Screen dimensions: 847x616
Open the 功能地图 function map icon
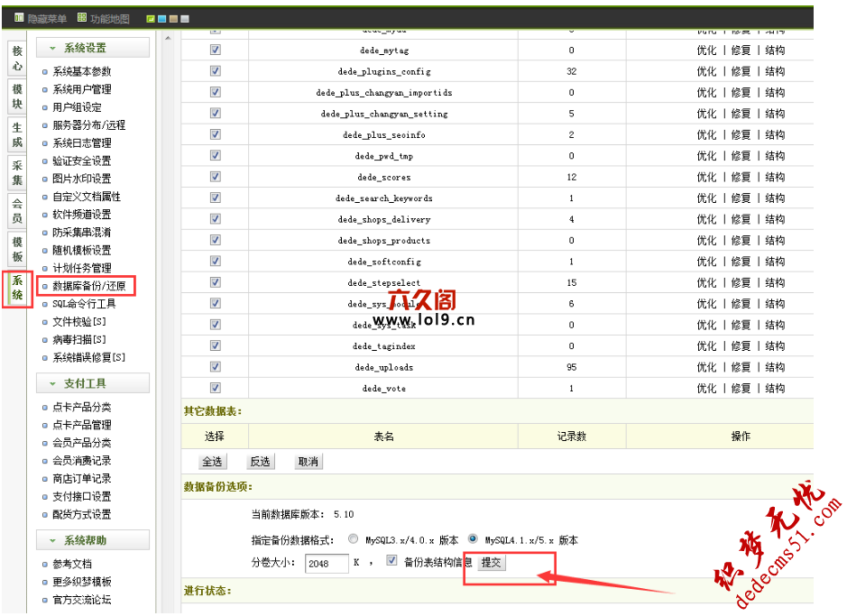pyautogui.click(x=82, y=18)
